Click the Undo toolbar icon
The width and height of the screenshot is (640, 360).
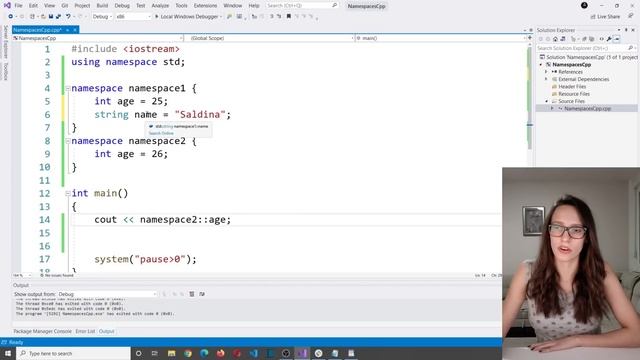click(68, 17)
